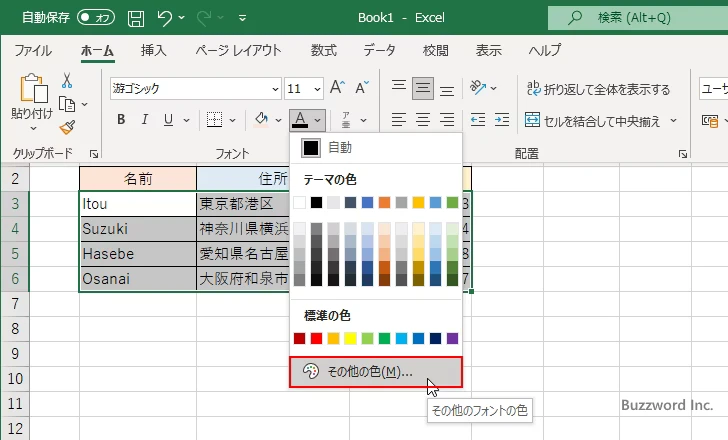Click the Cut scissors icon
The image size is (728, 440).
point(67,81)
